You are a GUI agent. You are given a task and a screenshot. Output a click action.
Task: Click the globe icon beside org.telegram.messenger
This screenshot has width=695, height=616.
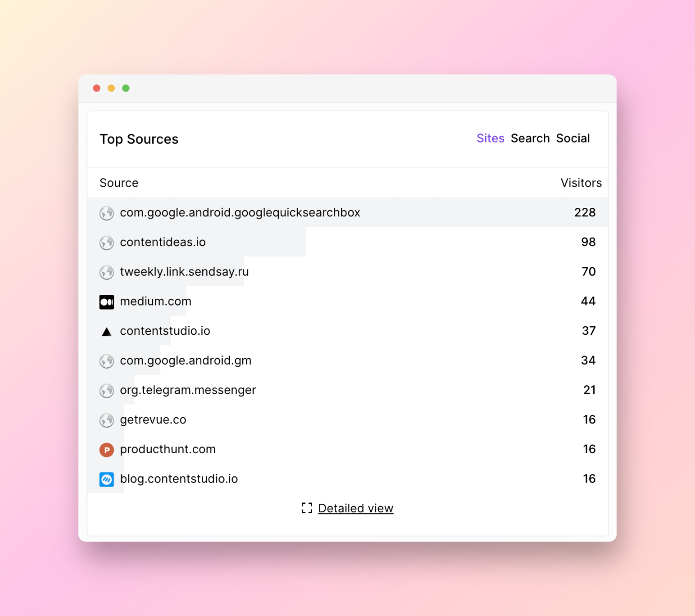pos(107,390)
